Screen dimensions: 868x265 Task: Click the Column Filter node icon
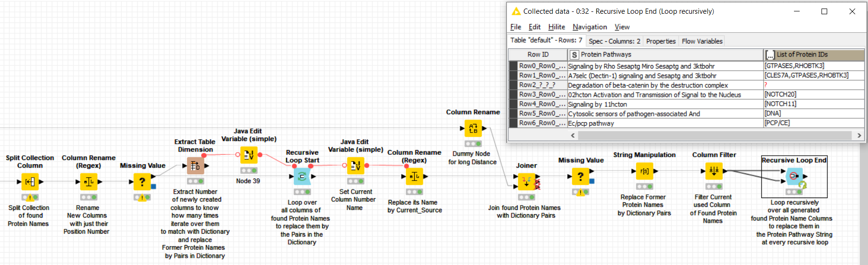(714, 171)
